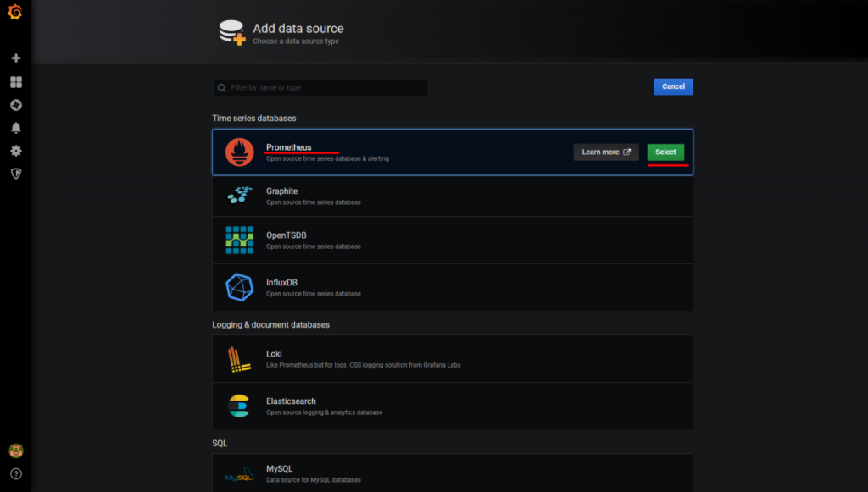Choose the Graphite data source
Screen dimensions: 868x492
click(452, 196)
